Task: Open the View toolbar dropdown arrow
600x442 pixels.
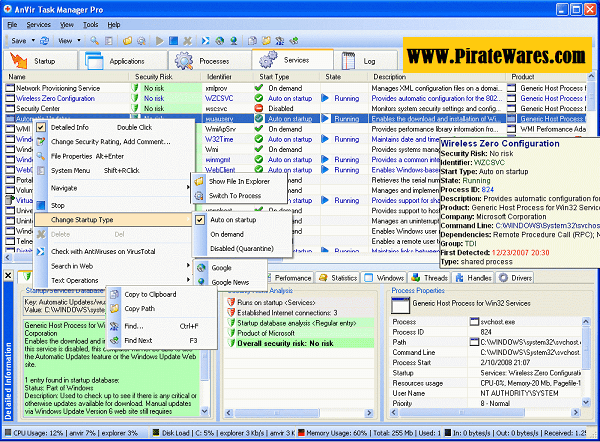Action: [79, 41]
